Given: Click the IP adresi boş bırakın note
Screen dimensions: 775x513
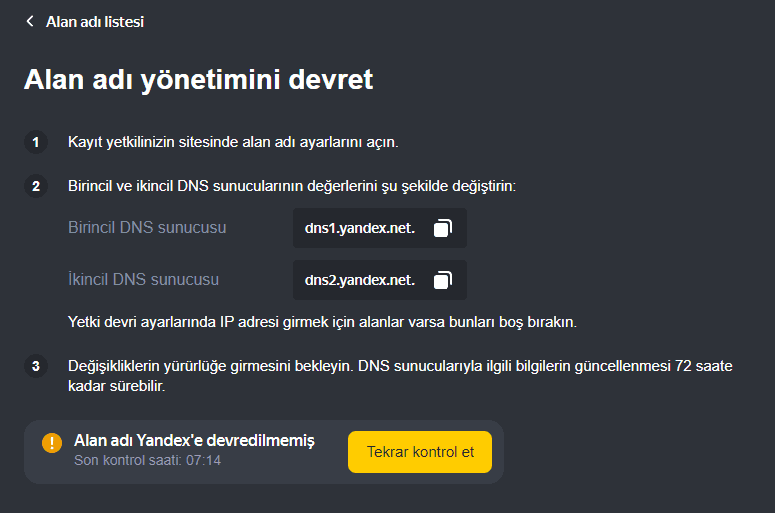Looking at the screenshot, I should 322,322.
